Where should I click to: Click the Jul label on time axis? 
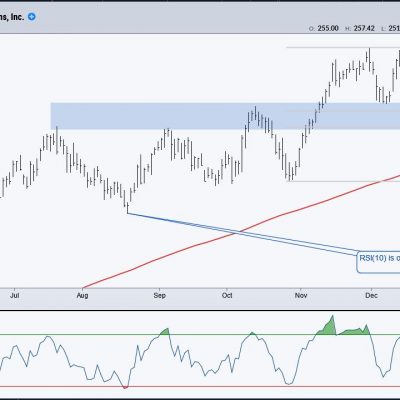pyautogui.click(x=15, y=295)
